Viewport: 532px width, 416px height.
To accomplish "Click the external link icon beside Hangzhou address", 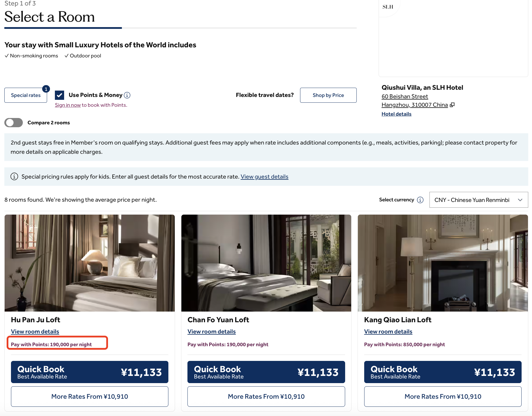I will [x=452, y=105].
